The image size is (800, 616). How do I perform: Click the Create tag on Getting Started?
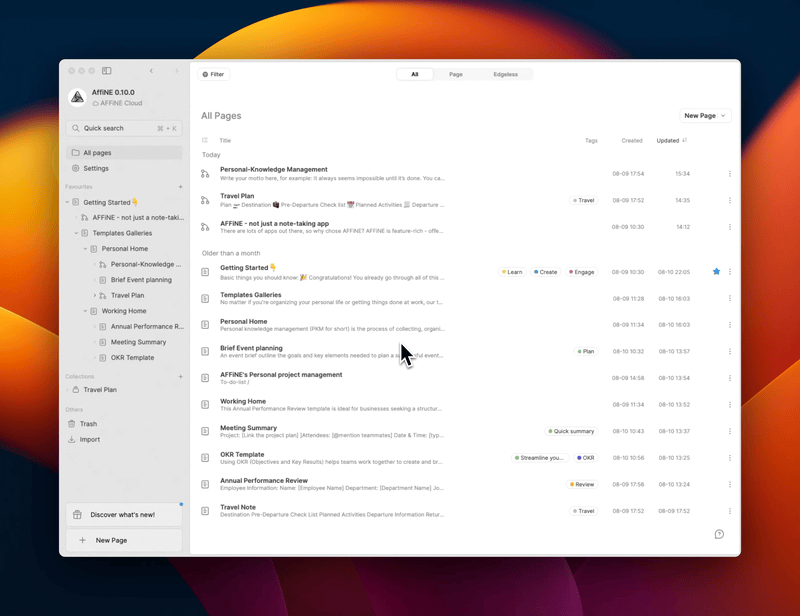545,272
